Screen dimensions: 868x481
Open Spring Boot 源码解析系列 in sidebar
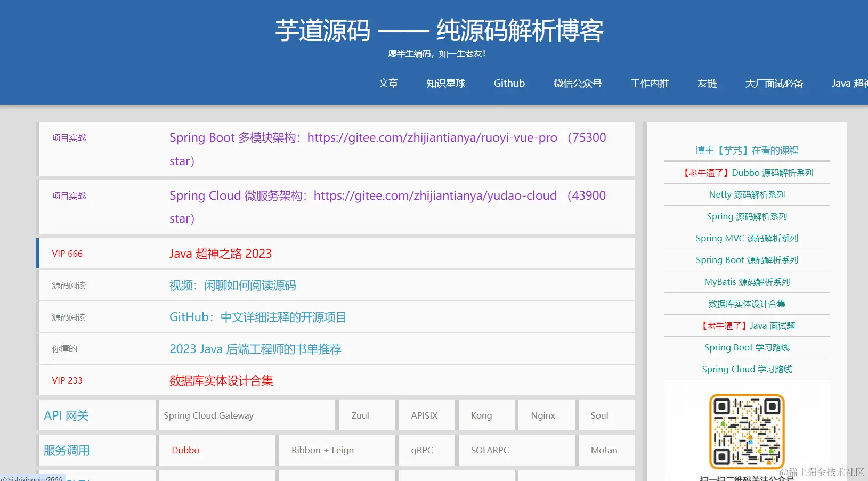click(x=747, y=260)
